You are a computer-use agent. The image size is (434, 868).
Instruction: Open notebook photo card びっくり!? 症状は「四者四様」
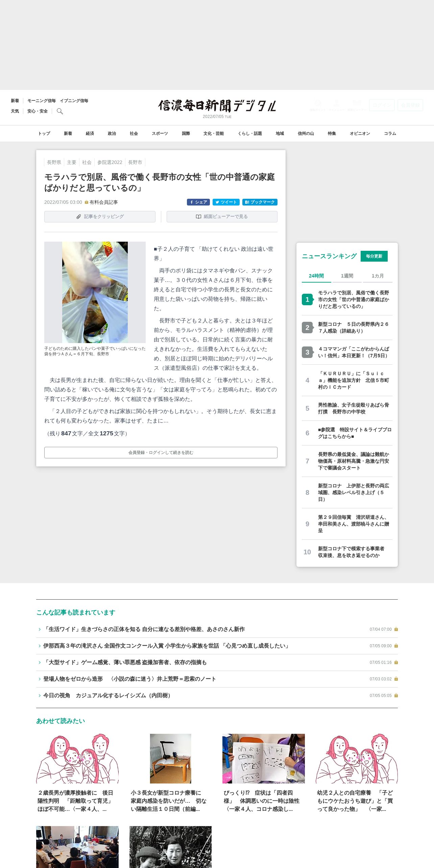[264, 773]
